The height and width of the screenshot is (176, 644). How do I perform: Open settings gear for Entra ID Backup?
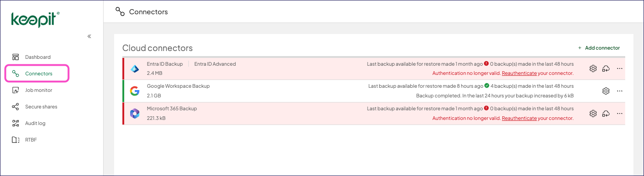[x=593, y=68]
